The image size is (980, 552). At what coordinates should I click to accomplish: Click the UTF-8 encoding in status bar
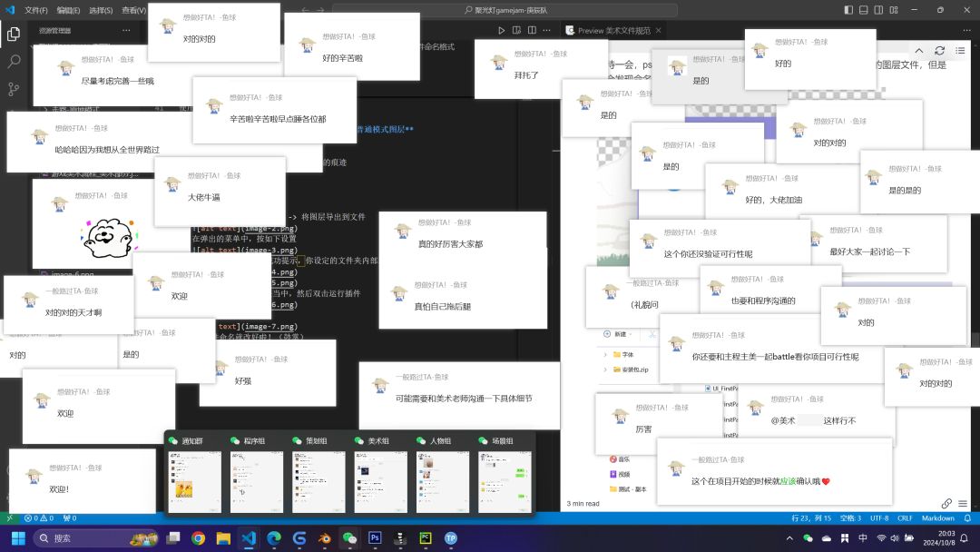point(878,518)
